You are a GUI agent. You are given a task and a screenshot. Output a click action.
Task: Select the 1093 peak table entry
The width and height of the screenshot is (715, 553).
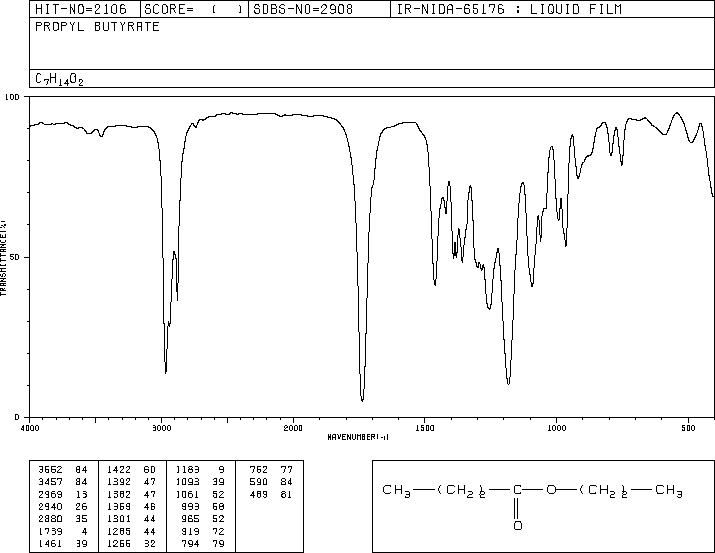200,482
